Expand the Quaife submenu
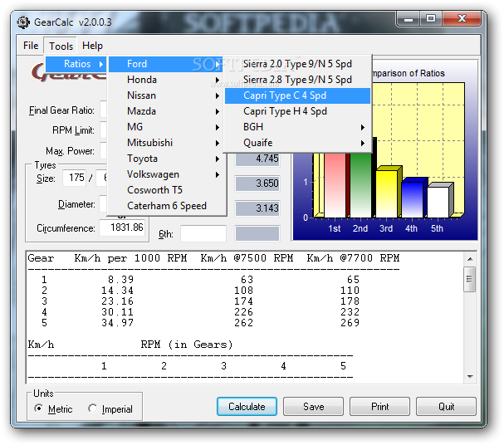Image resolution: width=504 pixels, height=445 pixels. click(297, 143)
